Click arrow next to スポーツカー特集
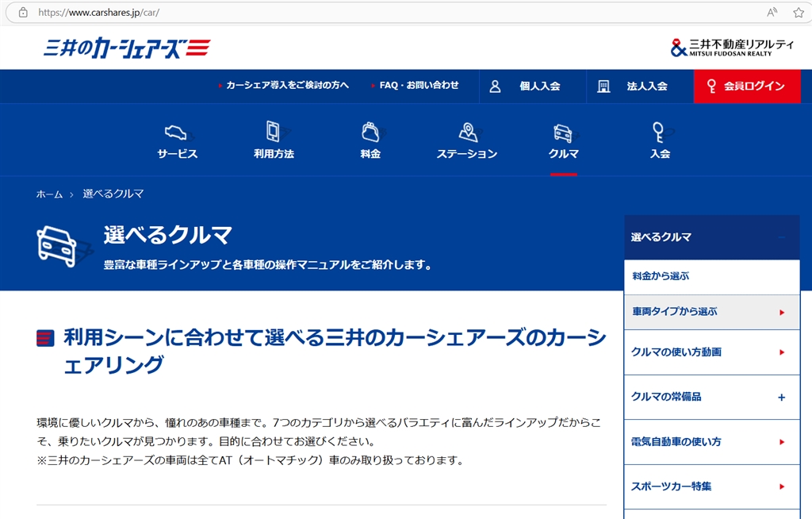The image size is (812, 519). click(782, 486)
